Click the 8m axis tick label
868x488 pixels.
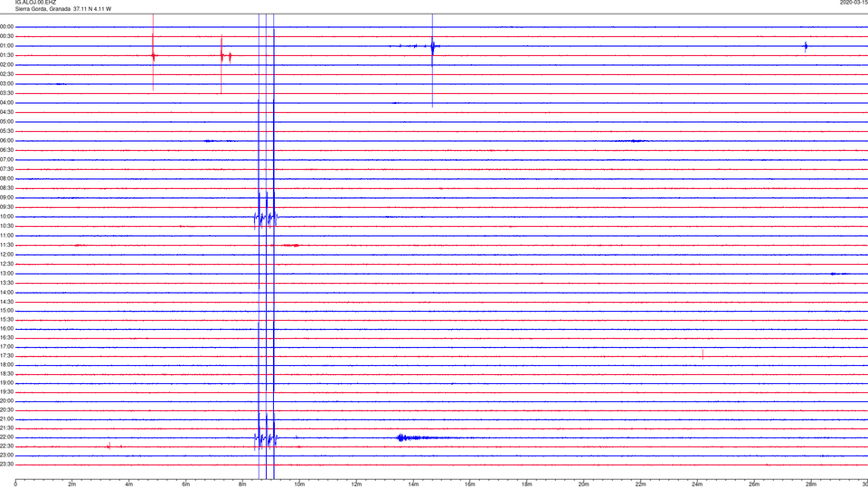pyautogui.click(x=242, y=484)
